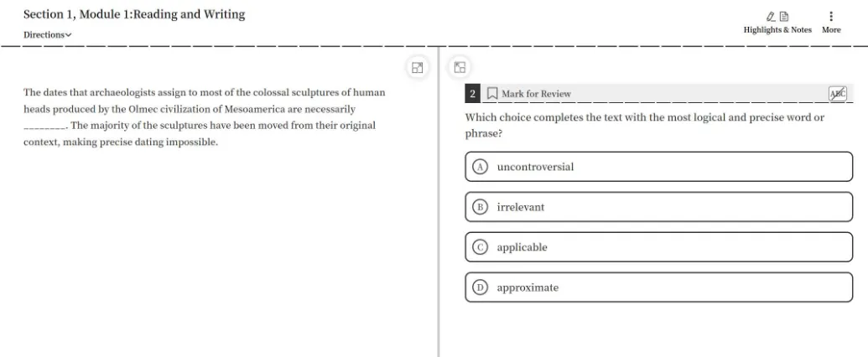868x357 pixels.
Task: Click Mark for Review text
Action: click(536, 94)
